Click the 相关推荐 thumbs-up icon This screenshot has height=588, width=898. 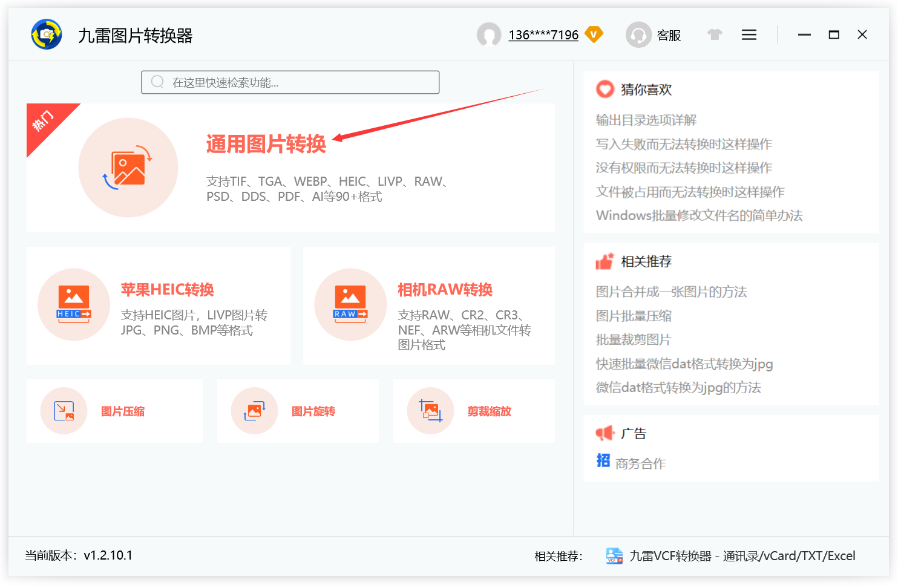(x=605, y=261)
